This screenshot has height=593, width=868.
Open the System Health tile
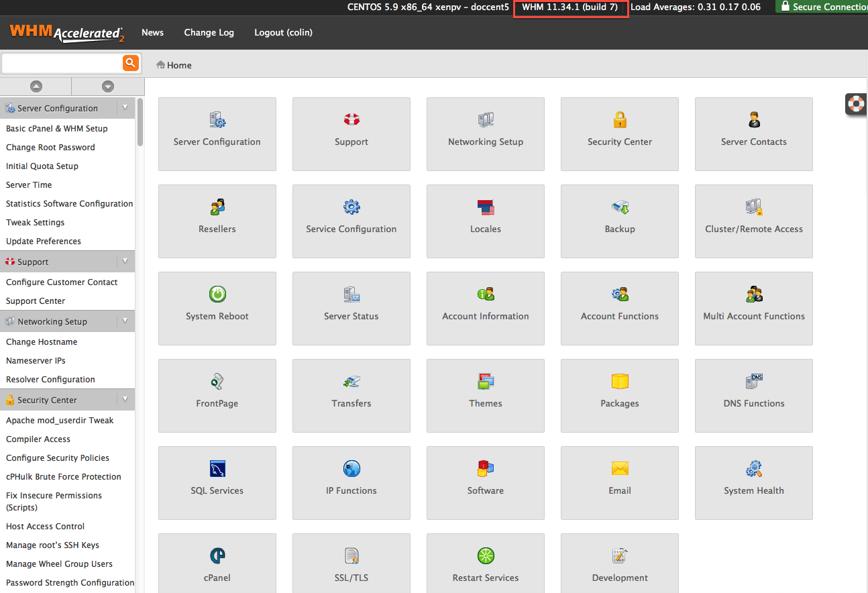(x=754, y=483)
